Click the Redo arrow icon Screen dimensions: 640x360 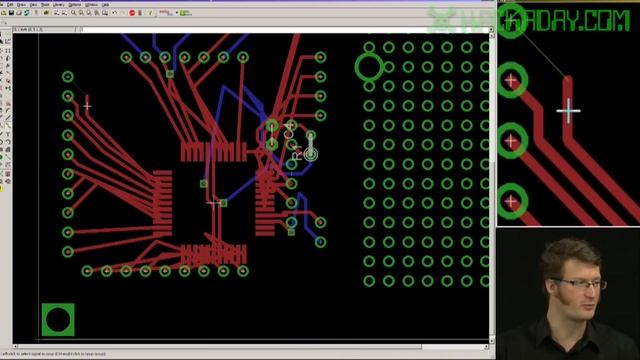coord(122,13)
